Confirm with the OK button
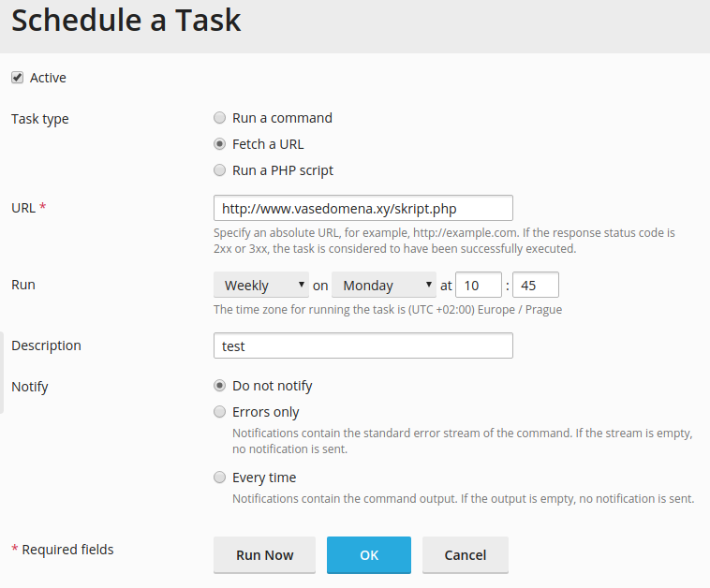This screenshot has height=588, width=710. 369,555
